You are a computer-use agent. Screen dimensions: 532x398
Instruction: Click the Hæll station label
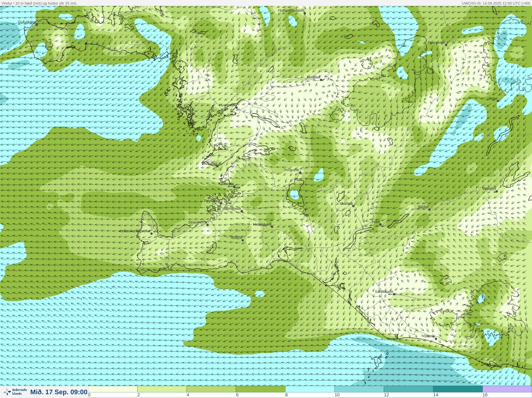376,222
